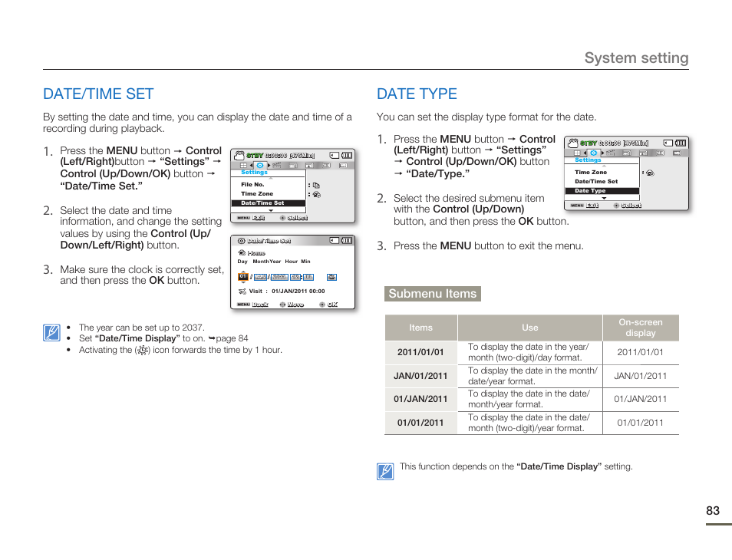Screen dimensions: 732x560
Task: Click the gear icon in Date/Time Set title bar
Action: point(242,241)
